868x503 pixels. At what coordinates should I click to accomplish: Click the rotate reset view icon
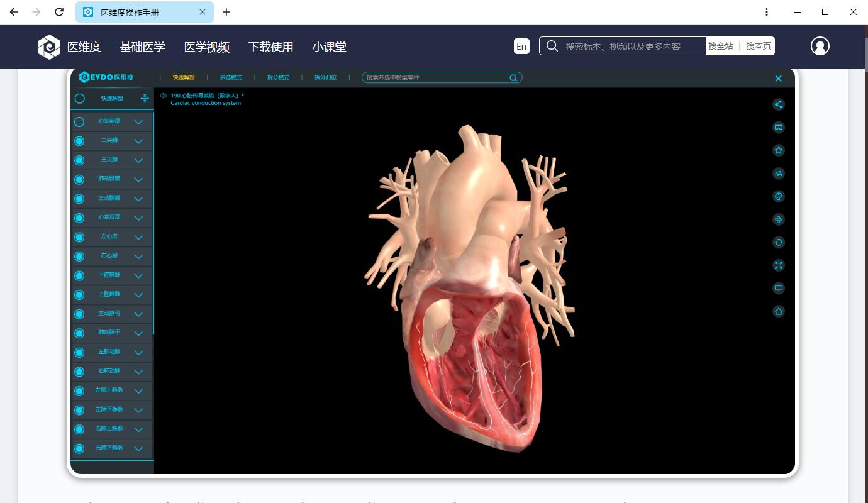[779, 242]
